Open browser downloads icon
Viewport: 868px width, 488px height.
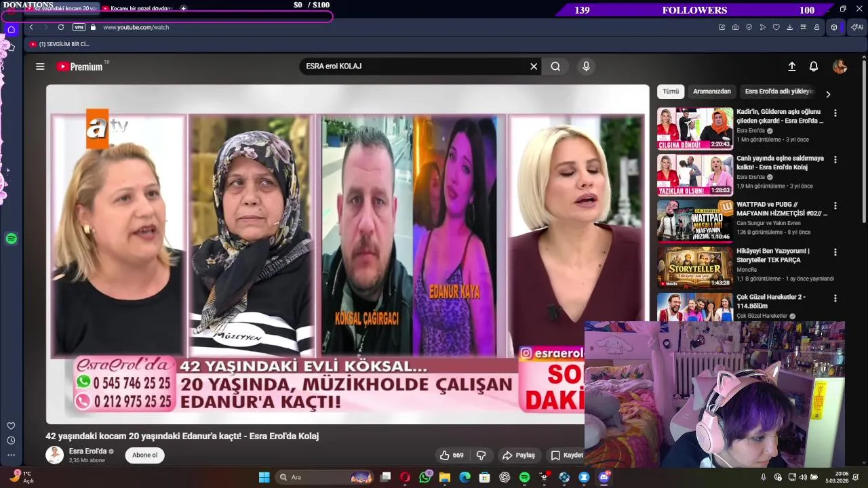click(789, 27)
